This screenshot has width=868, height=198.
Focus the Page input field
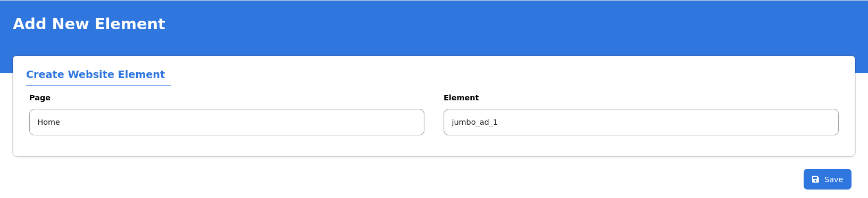(227, 122)
